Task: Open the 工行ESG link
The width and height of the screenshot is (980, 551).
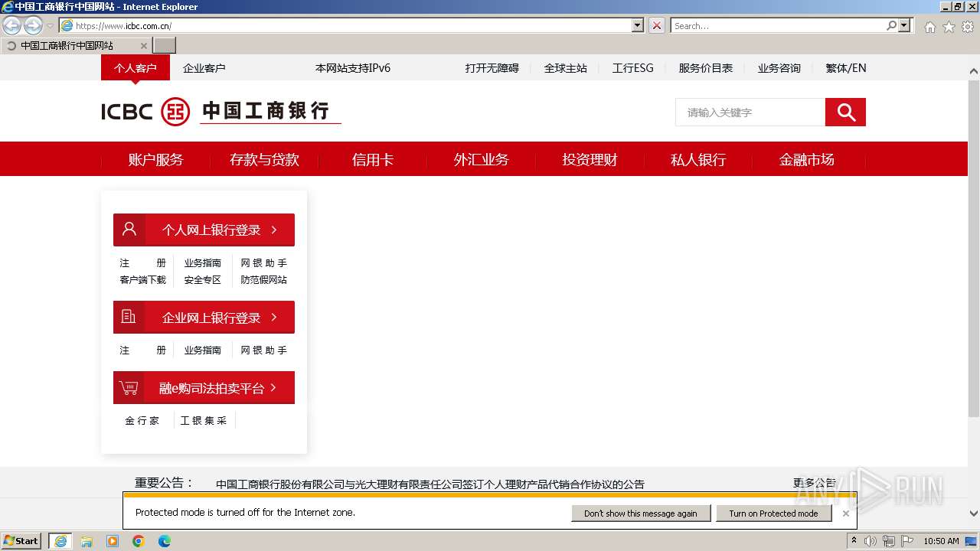Action: click(633, 68)
